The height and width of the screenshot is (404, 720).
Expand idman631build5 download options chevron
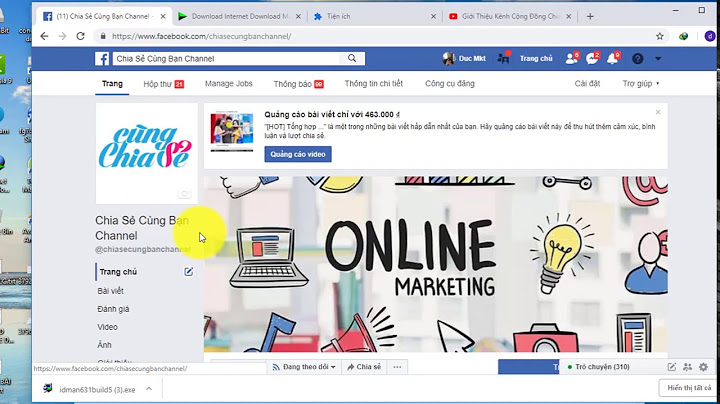coord(149,389)
